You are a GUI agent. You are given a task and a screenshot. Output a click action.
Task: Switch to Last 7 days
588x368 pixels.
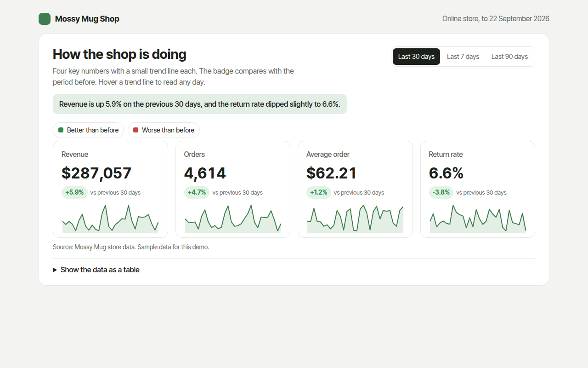463,57
